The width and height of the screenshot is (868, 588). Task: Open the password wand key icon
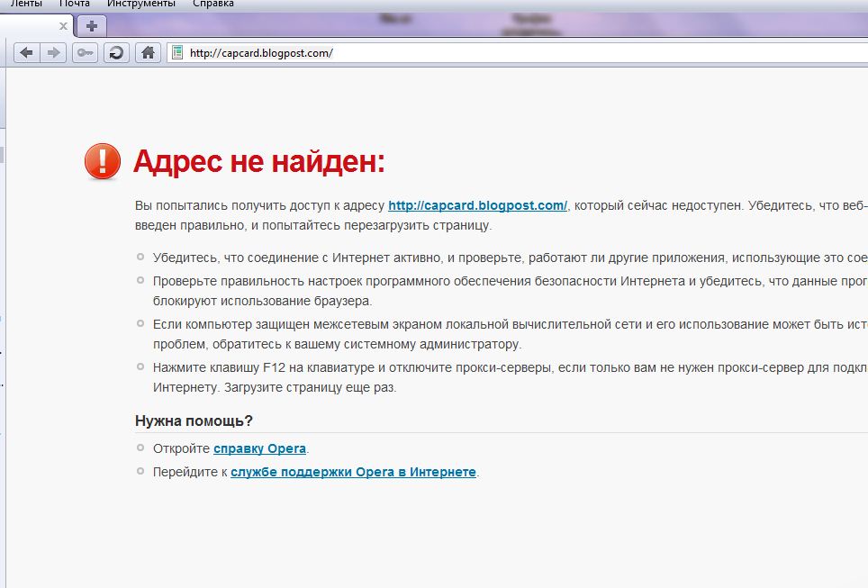[x=85, y=53]
